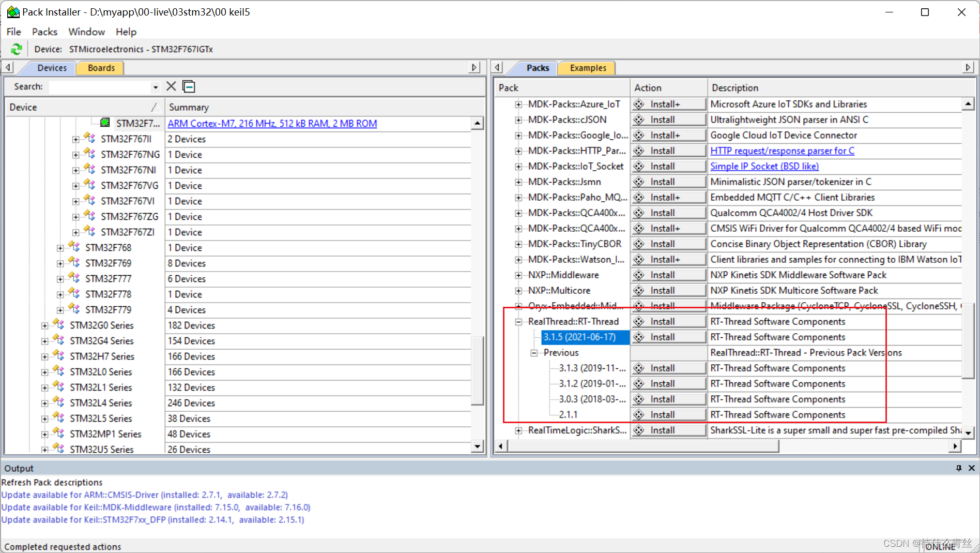Open the Packs menu

click(44, 32)
